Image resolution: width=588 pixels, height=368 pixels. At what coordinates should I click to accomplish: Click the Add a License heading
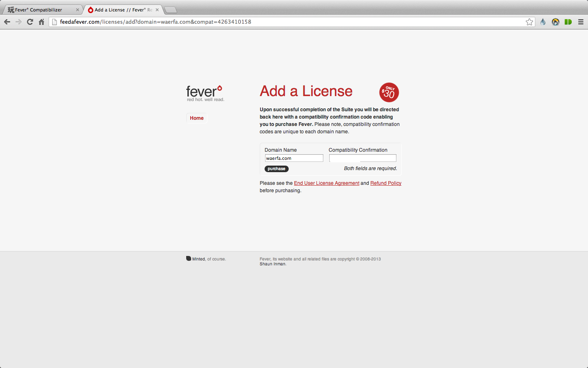point(306,91)
